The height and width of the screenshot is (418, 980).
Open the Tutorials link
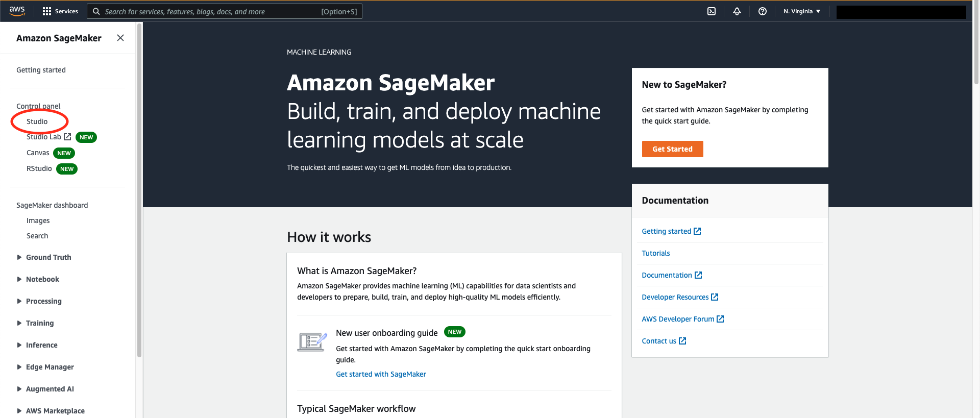click(655, 253)
